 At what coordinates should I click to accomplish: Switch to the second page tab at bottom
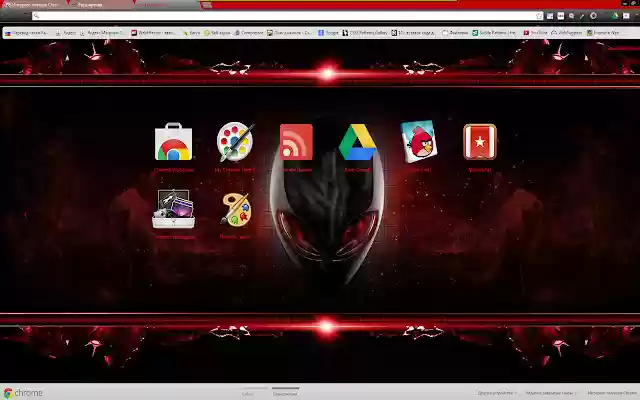[285, 392]
